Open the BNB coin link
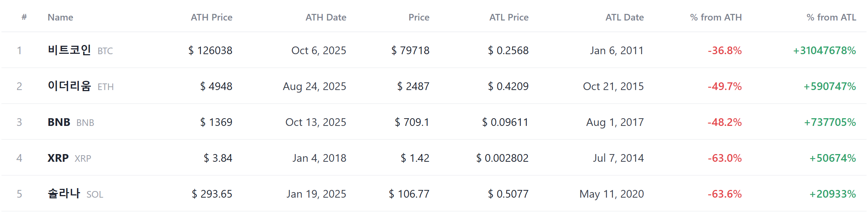The height and width of the screenshot is (213, 868). tap(71, 122)
